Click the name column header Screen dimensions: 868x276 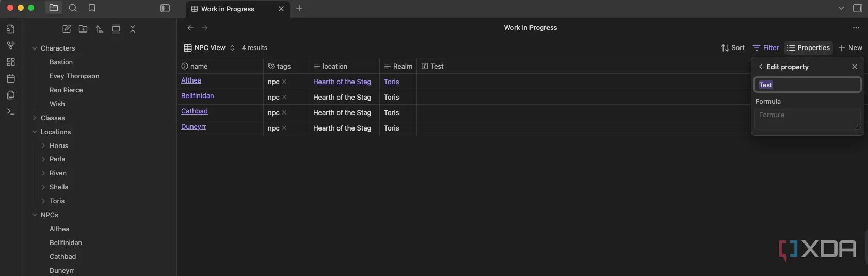(x=220, y=66)
